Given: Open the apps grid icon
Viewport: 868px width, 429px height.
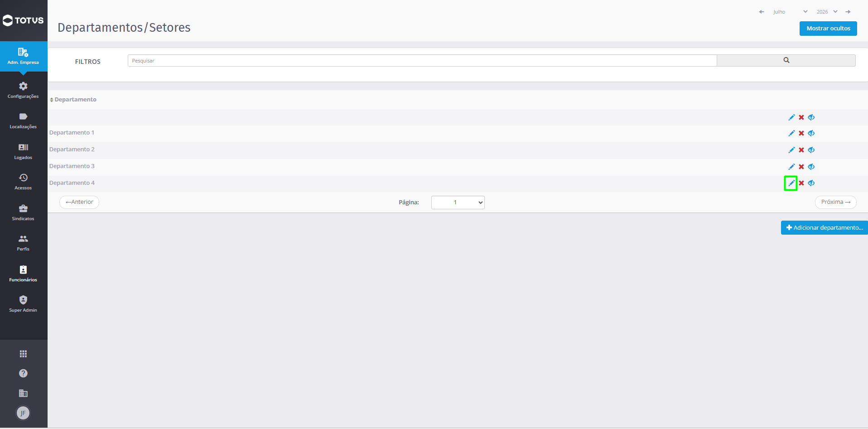Looking at the screenshot, I should (x=23, y=354).
